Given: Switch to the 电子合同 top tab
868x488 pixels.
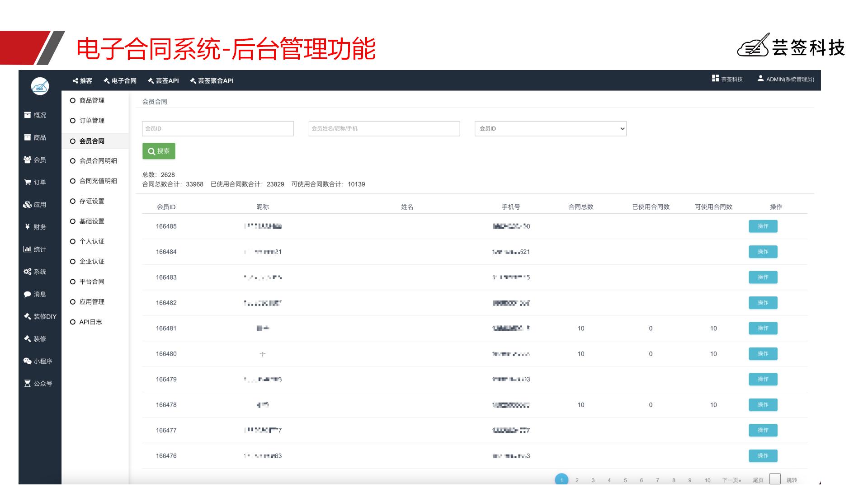Looking at the screenshot, I should (120, 81).
